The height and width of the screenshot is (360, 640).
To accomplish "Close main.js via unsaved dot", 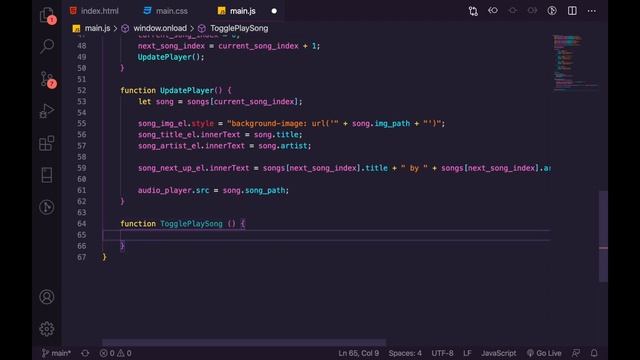I will click(274, 11).
